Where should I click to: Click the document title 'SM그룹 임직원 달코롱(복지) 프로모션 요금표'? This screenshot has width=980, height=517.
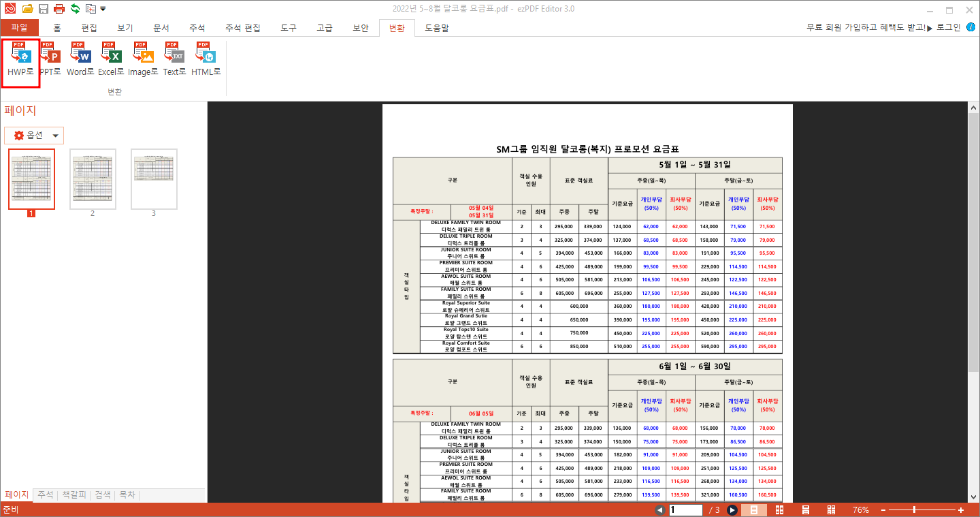[588, 149]
